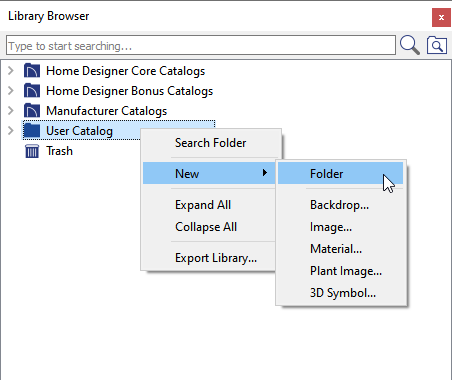Select Folder in the New submenu
452x380 pixels.
[340, 173]
